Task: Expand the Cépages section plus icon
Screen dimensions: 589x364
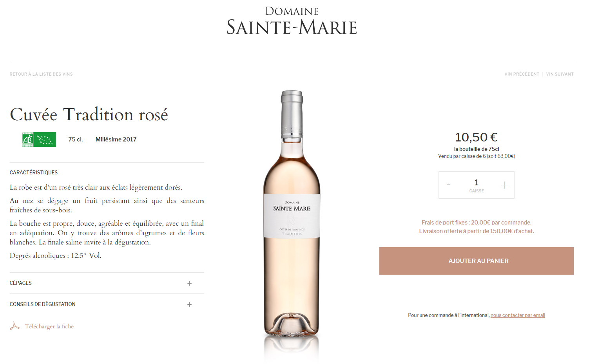Action: click(x=189, y=283)
